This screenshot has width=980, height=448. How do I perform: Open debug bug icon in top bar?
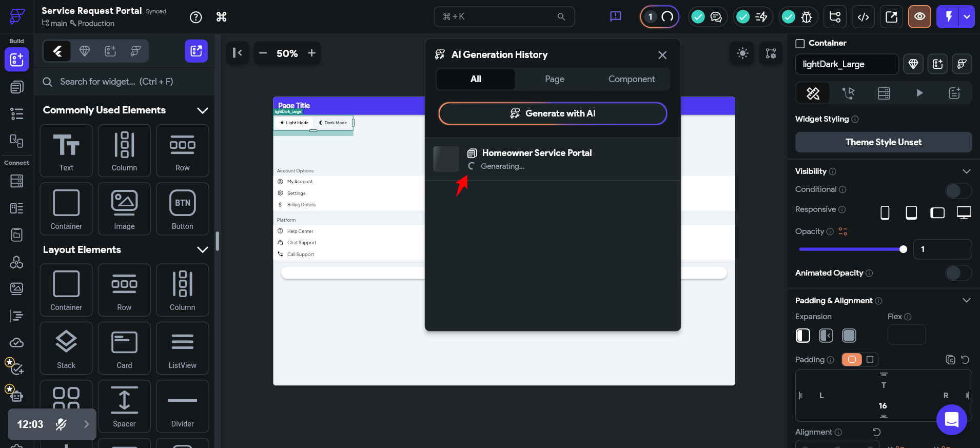click(806, 17)
